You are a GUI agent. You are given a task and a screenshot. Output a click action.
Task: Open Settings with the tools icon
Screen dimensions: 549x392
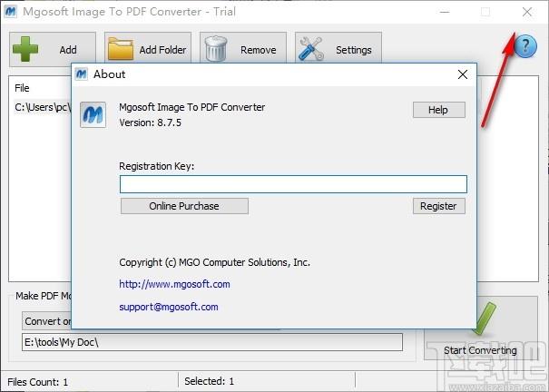point(338,50)
